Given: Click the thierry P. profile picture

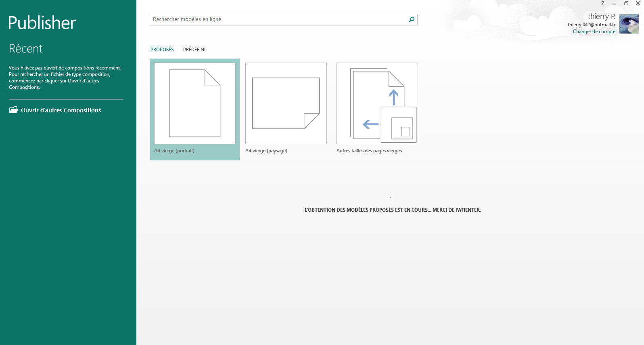Looking at the screenshot, I should click(629, 24).
